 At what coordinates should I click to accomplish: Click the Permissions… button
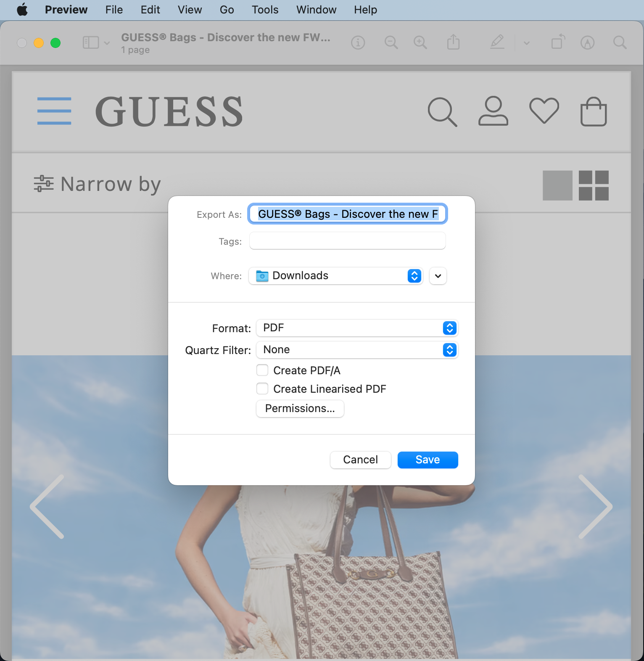(x=300, y=409)
